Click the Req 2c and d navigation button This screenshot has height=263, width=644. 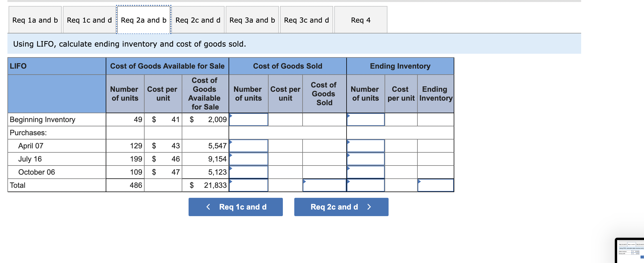pos(341,207)
